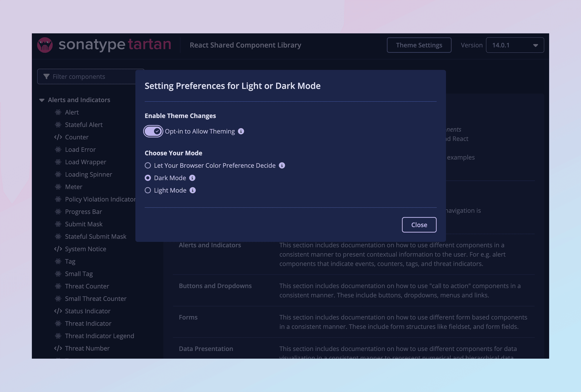Image resolution: width=581 pixels, height=392 pixels.
Task: Click the Alerts and Indicators table heading
Action: point(210,245)
